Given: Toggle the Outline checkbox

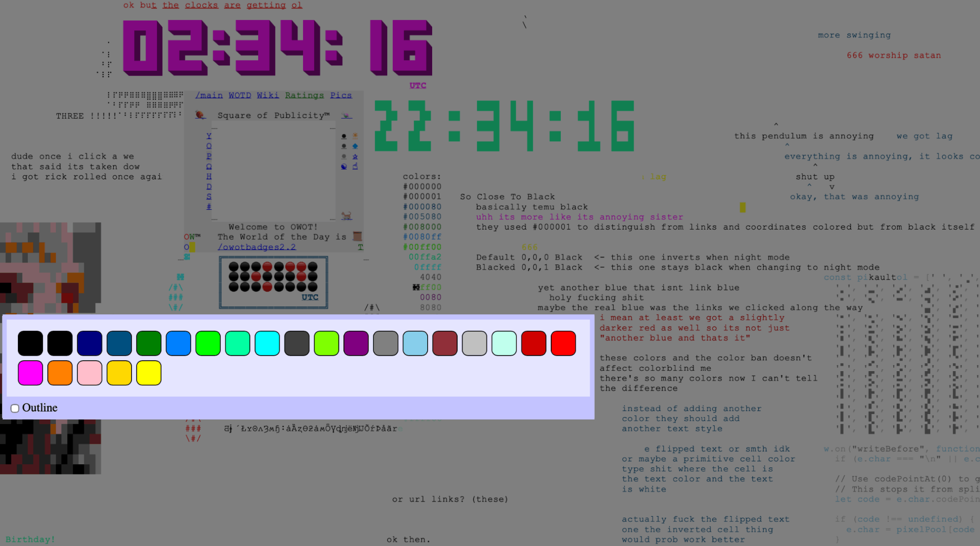Looking at the screenshot, I should pos(15,409).
